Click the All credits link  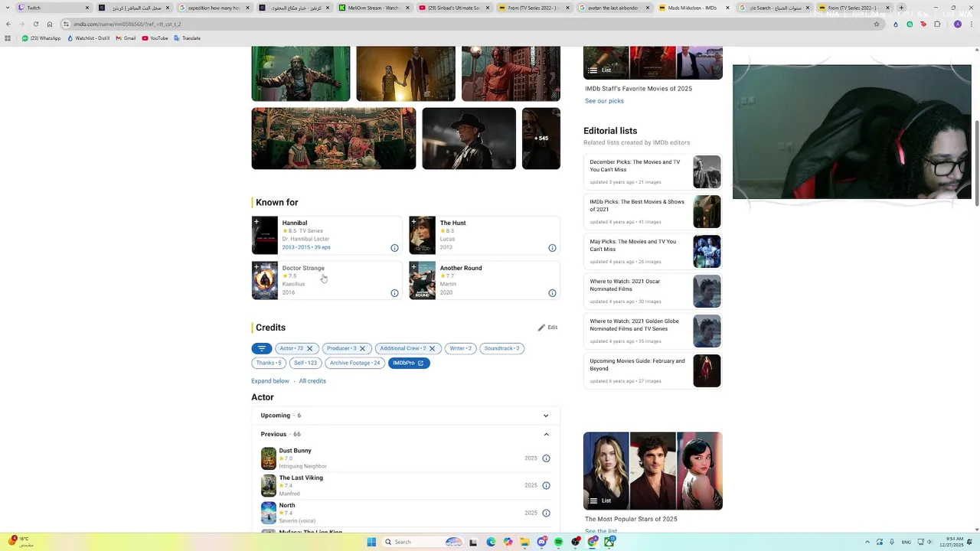click(312, 381)
